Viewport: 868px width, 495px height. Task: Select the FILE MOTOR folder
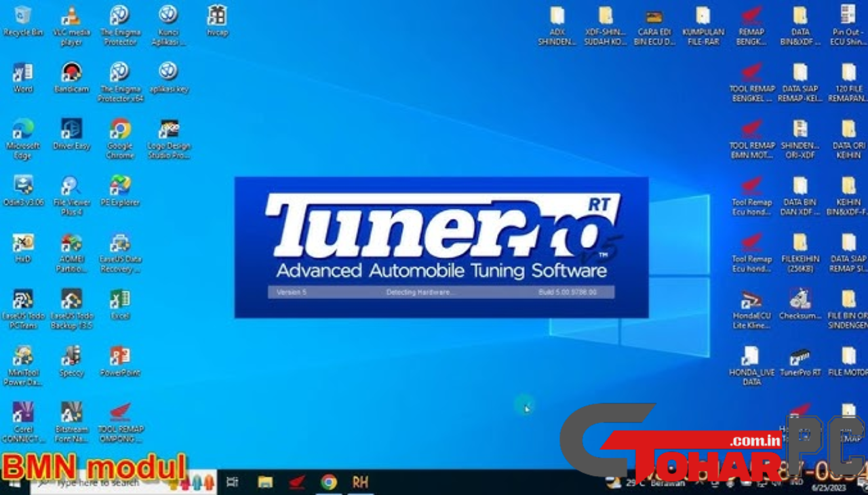pyautogui.click(x=848, y=361)
